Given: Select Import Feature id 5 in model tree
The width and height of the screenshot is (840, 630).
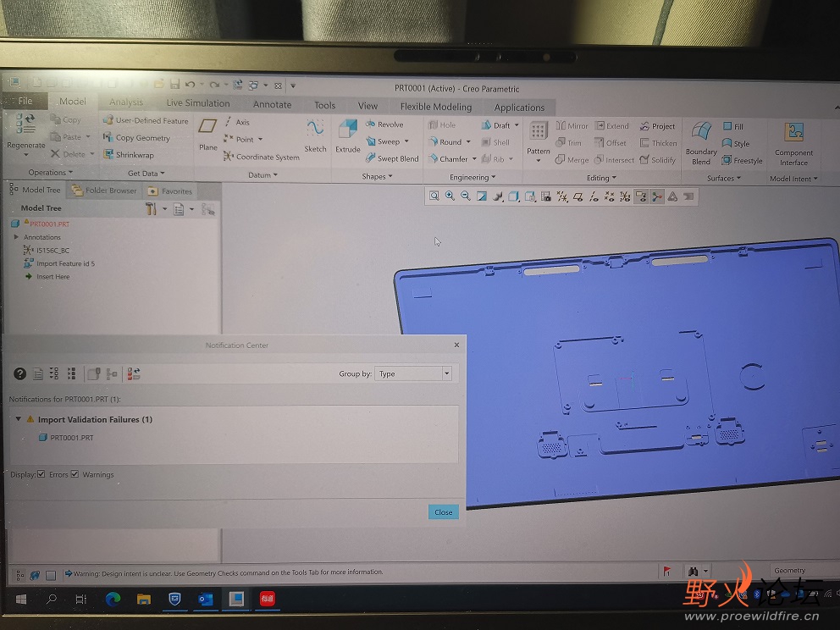Looking at the screenshot, I should tap(59, 263).
